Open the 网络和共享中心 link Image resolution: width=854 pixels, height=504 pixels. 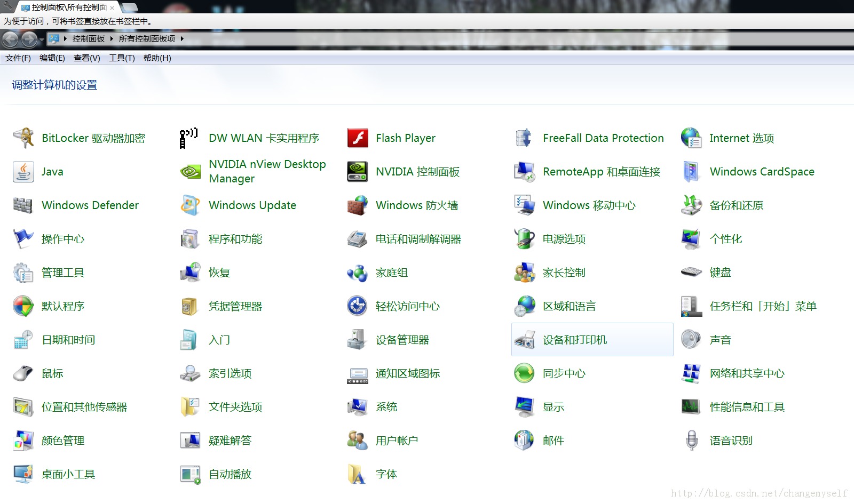click(747, 373)
